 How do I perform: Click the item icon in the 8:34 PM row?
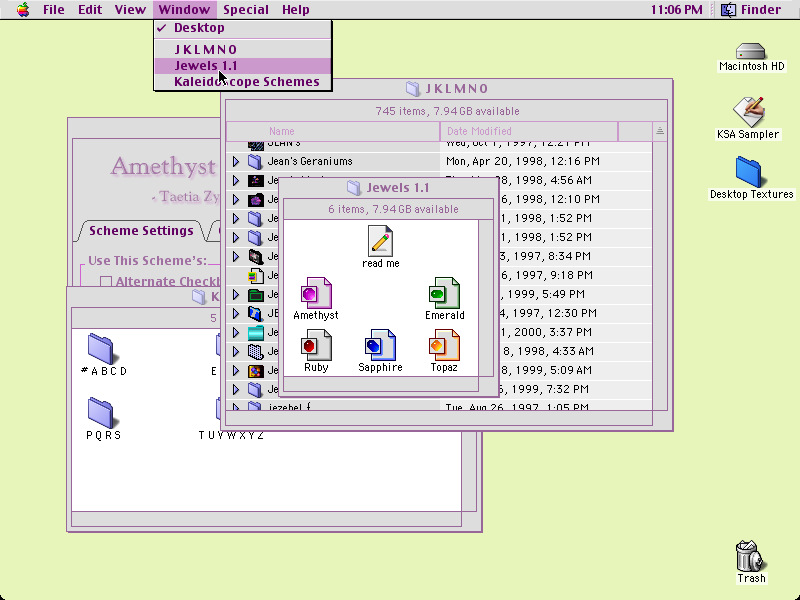(x=256, y=256)
